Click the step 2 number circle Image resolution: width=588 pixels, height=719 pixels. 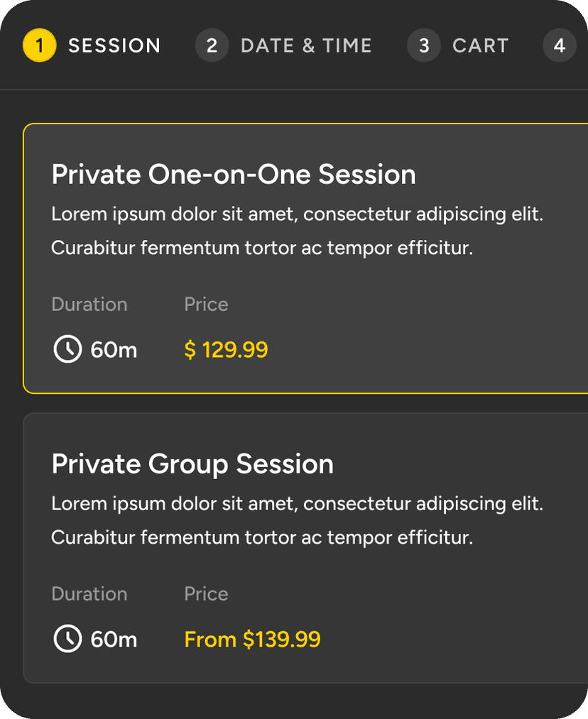[212, 45]
